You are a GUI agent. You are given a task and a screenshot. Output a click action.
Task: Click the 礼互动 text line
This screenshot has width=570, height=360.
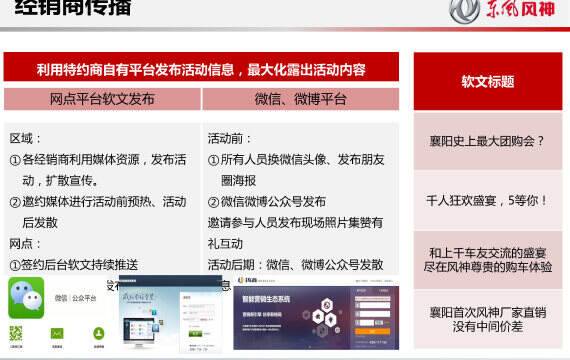coord(225,244)
